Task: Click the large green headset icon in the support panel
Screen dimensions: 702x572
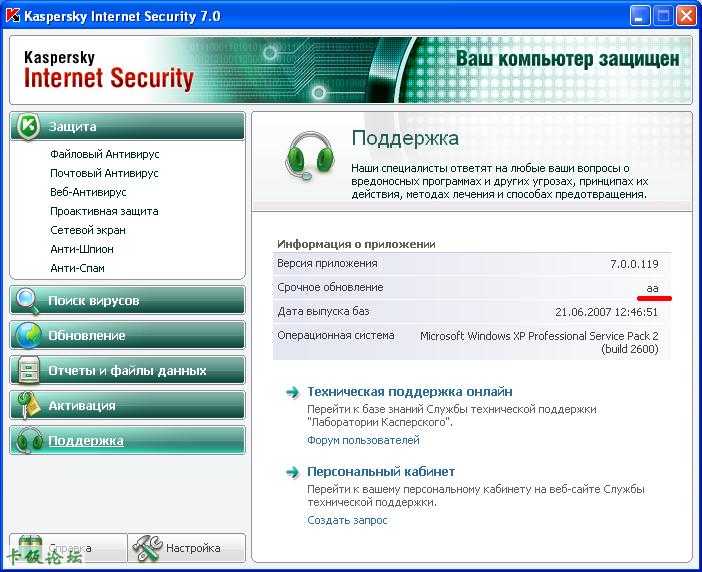Action: 310,155
